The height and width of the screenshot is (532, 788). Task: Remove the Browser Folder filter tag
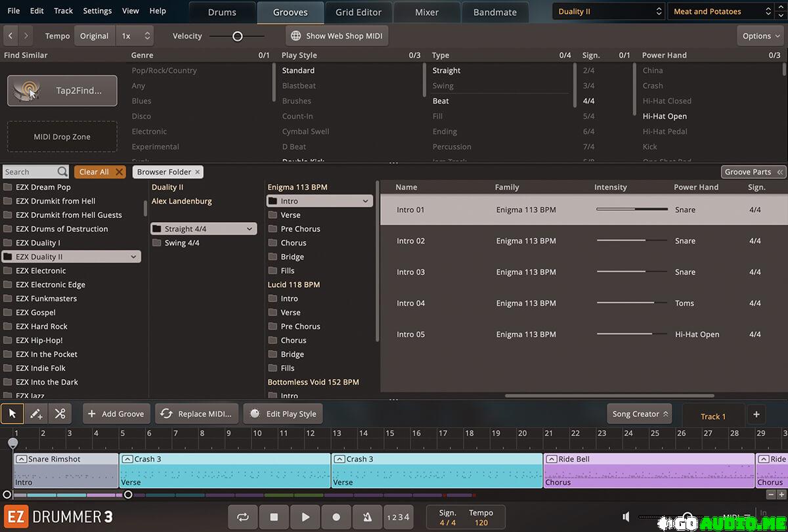pyautogui.click(x=197, y=172)
